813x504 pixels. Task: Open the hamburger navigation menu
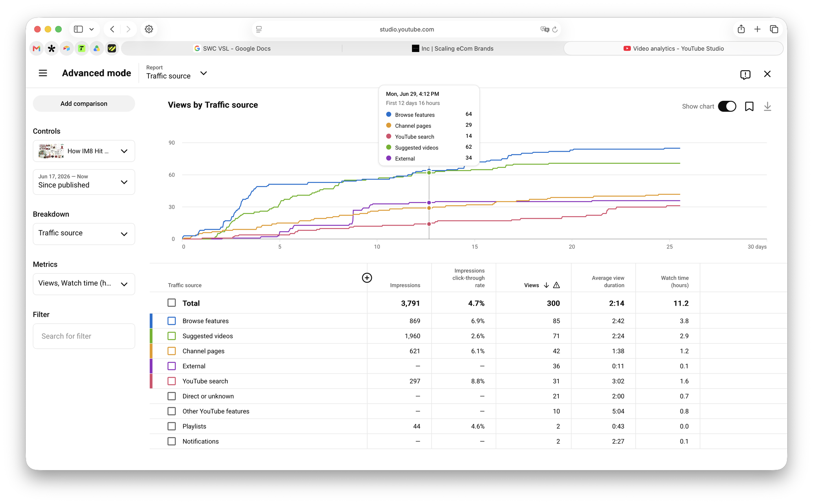(x=43, y=73)
